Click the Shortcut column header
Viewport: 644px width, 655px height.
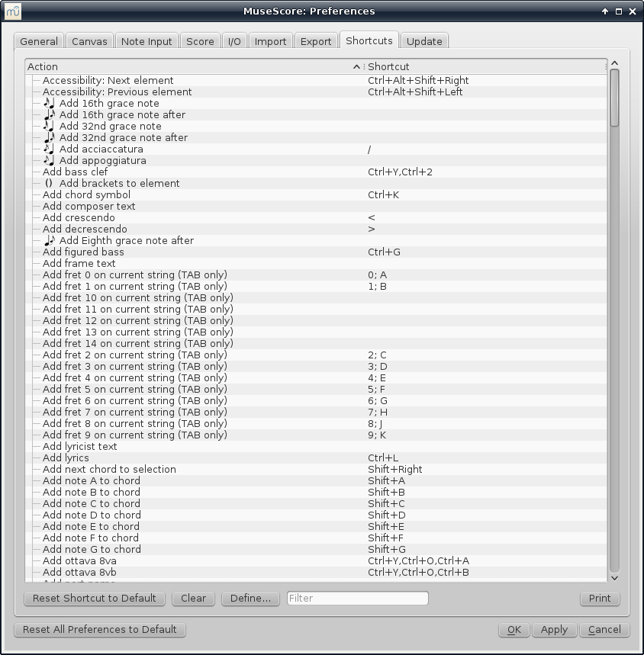point(485,67)
